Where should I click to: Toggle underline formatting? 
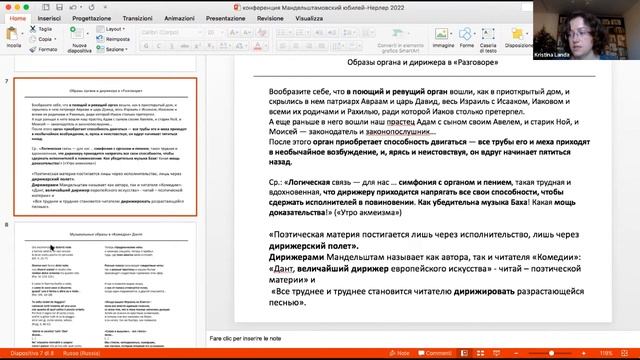click(x=172, y=46)
